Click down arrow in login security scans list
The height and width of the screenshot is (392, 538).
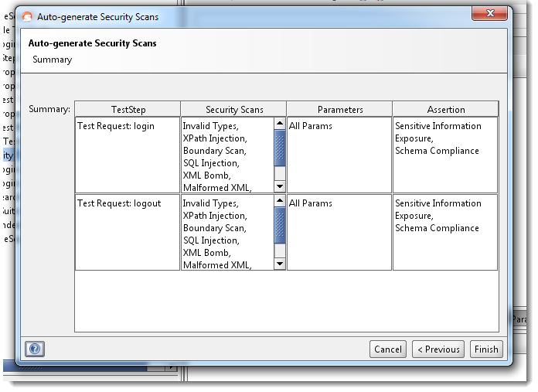point(280,186)
